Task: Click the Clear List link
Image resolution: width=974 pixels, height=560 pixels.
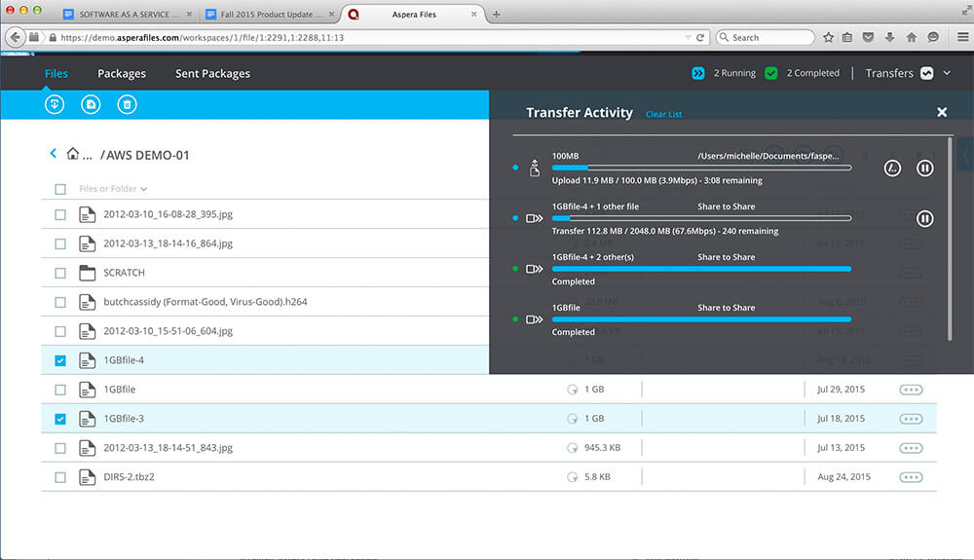Action: point(663,114)
